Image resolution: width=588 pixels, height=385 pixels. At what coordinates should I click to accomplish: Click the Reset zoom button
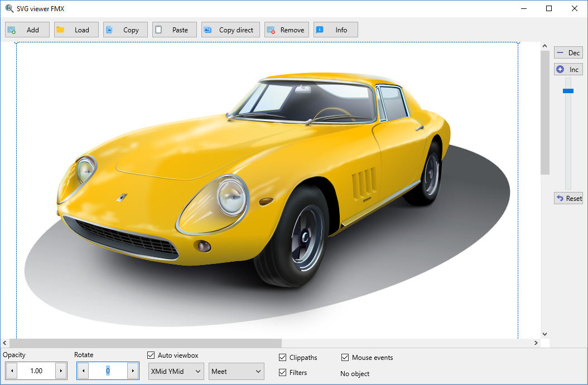pyautogui.click(x=568, y=198)
